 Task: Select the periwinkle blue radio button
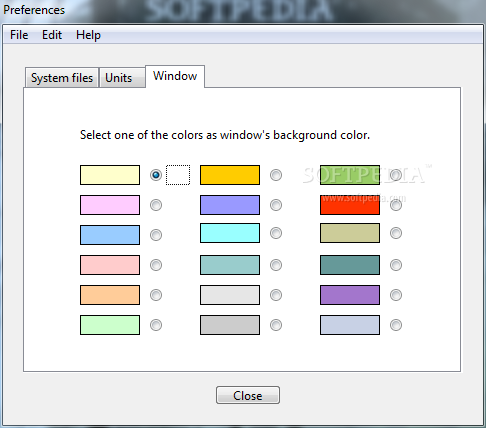pyautogui.click(x=276, y=205)
